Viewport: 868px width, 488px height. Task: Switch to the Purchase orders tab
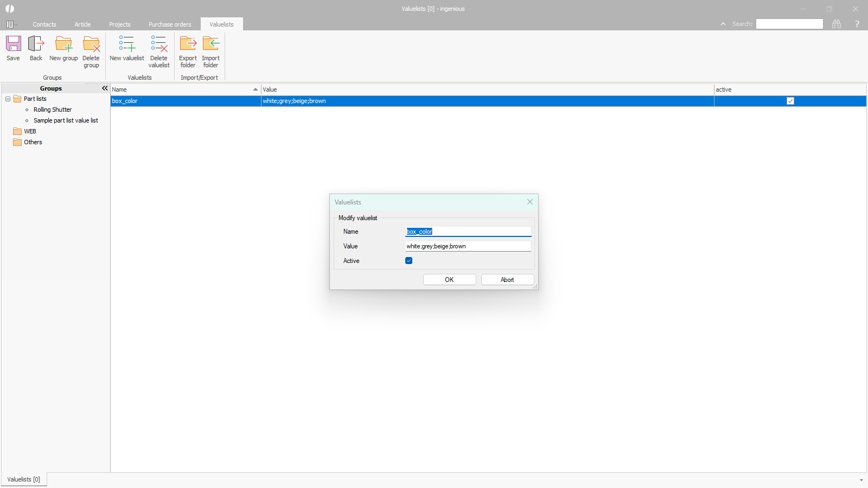(170, 24)
